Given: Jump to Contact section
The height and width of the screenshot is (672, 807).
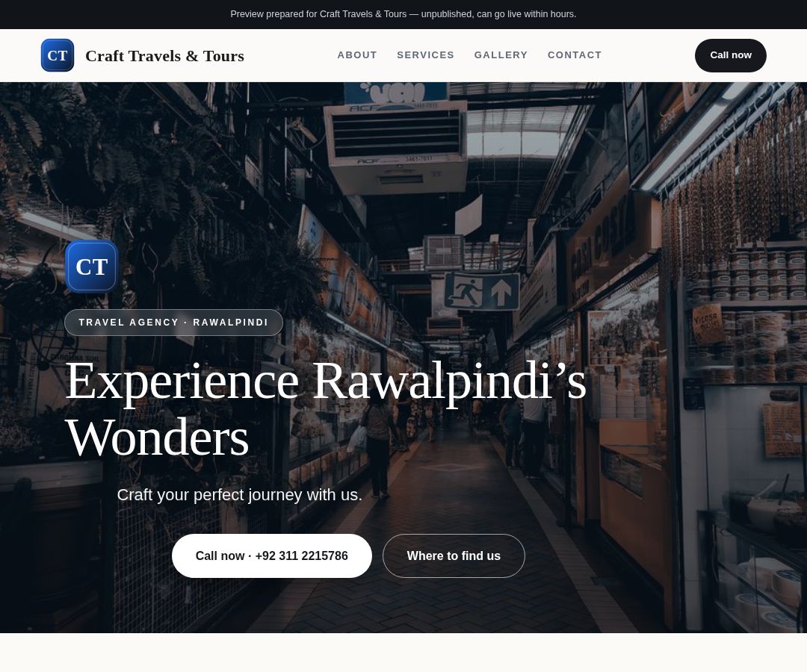Looking at the screenshot, I should pos(575,55).
